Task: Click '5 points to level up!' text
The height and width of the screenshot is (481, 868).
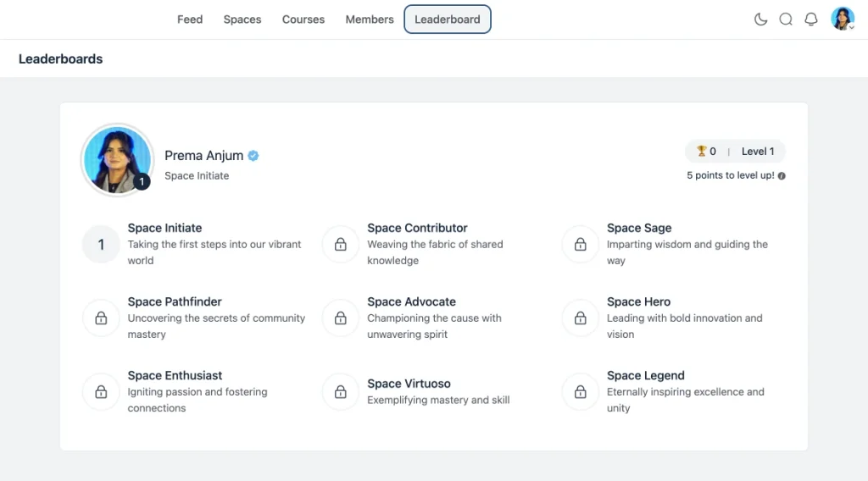Action: (x=730, y=175)
